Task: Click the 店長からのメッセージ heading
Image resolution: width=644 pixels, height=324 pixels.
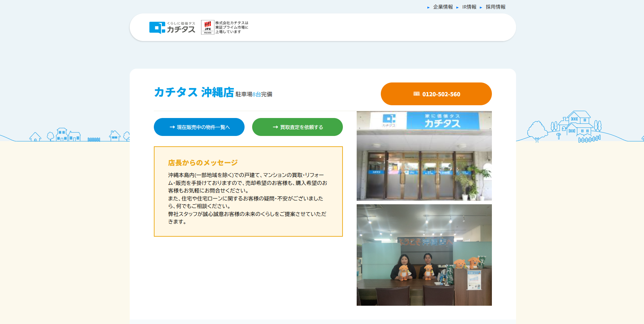Action: [203, 163]
